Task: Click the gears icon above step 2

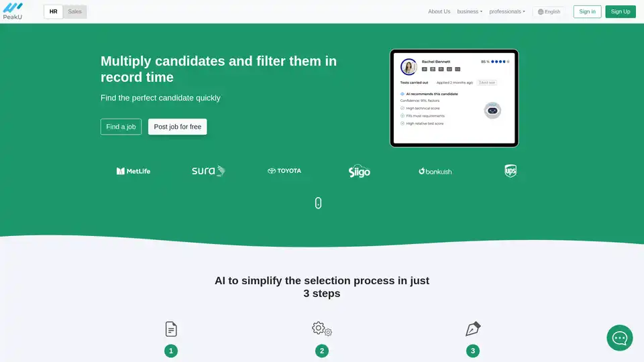Action: [x=322, y=328]
